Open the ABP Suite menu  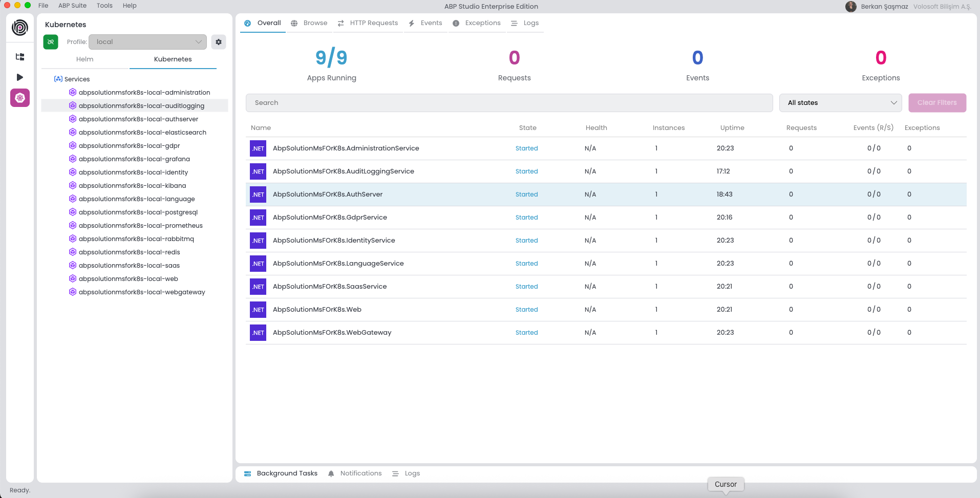click(72, 6)
